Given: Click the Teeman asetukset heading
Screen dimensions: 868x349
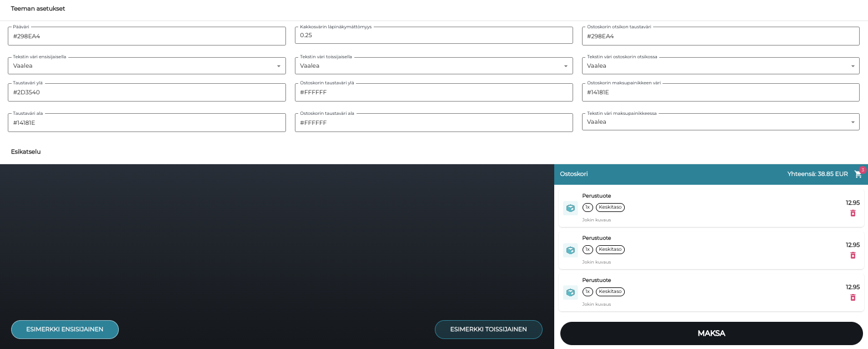Looking at the screenshot, I should (38, 9).
